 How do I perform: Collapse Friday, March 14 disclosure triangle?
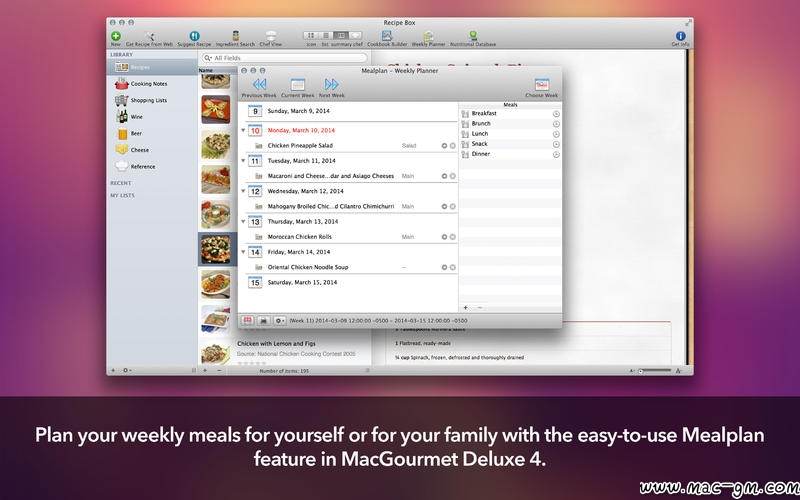(x=243, y=252)
